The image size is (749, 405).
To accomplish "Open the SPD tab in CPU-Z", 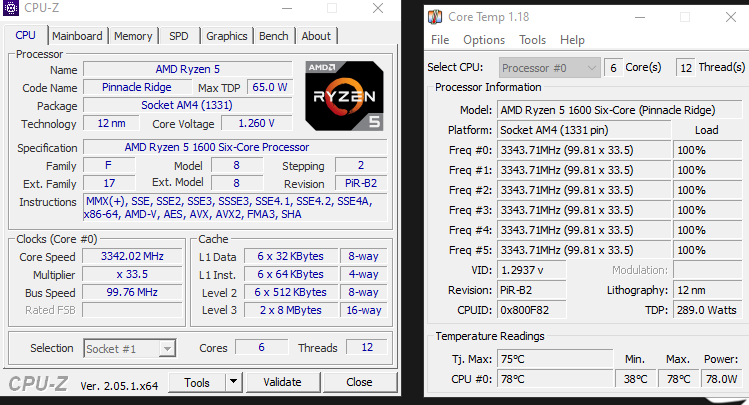I will pos(179,36).
